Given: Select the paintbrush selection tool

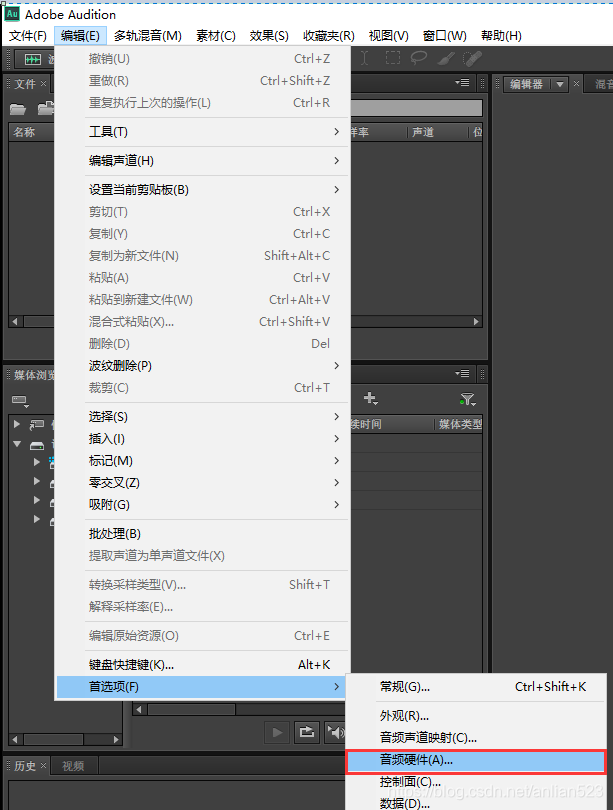Looking at the screenshot, I should [446, 58].
